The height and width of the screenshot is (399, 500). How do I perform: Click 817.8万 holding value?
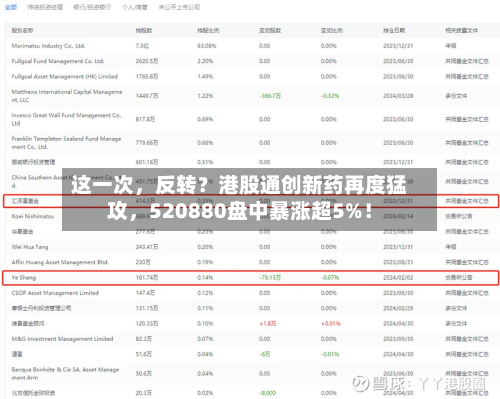click(x=145, y=119)
